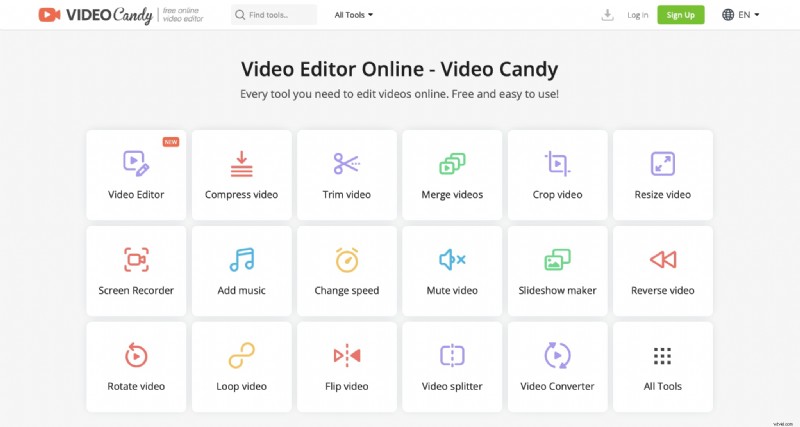Screen dimensions: 800x427
Task: Open the Mute video speaker icon
Action: (x=452, y=259)
